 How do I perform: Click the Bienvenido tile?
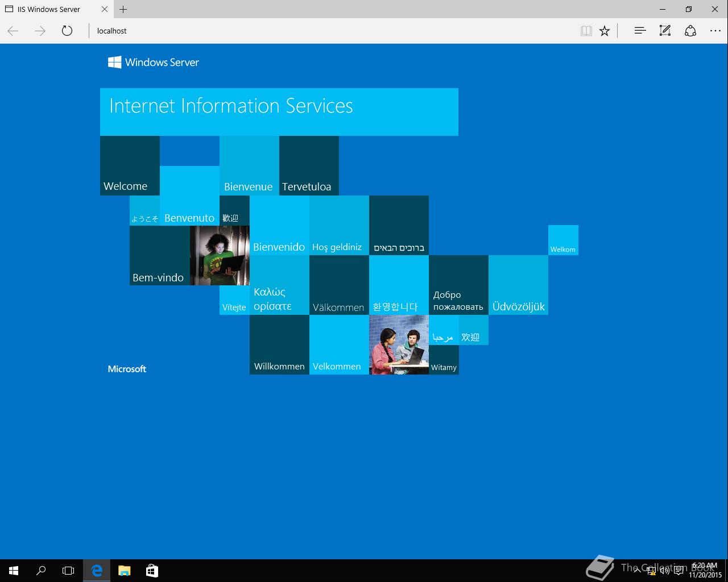pyautogui.click(x=279, y=225)
